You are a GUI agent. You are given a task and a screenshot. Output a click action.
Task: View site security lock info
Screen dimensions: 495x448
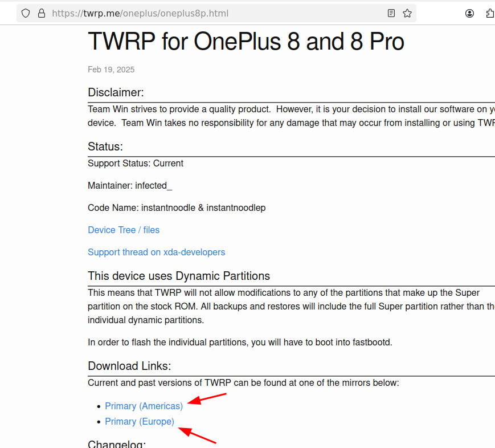coord(42,13)
